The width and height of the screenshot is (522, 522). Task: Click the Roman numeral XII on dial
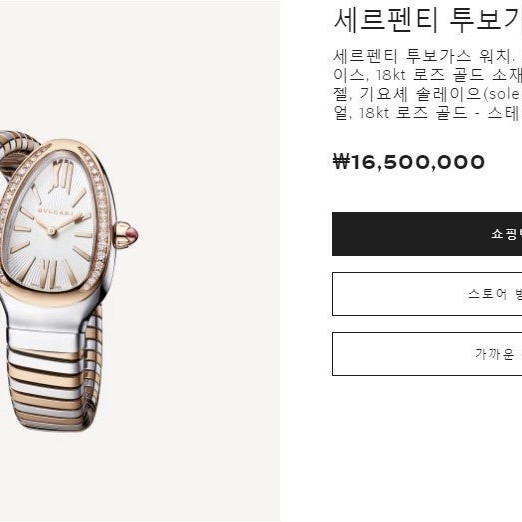[x=63, y=175]
